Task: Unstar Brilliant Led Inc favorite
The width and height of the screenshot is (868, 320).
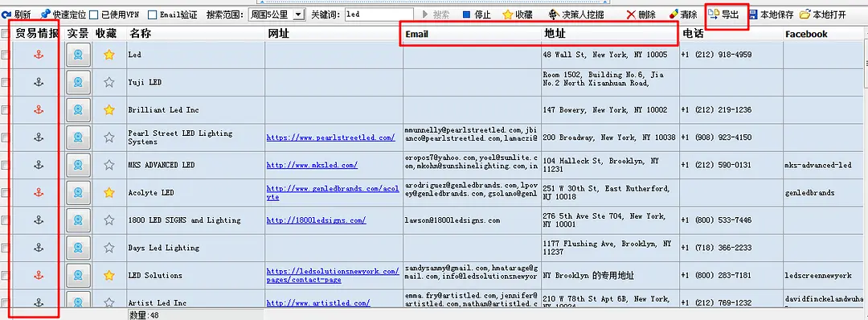Action: (109, 109)
